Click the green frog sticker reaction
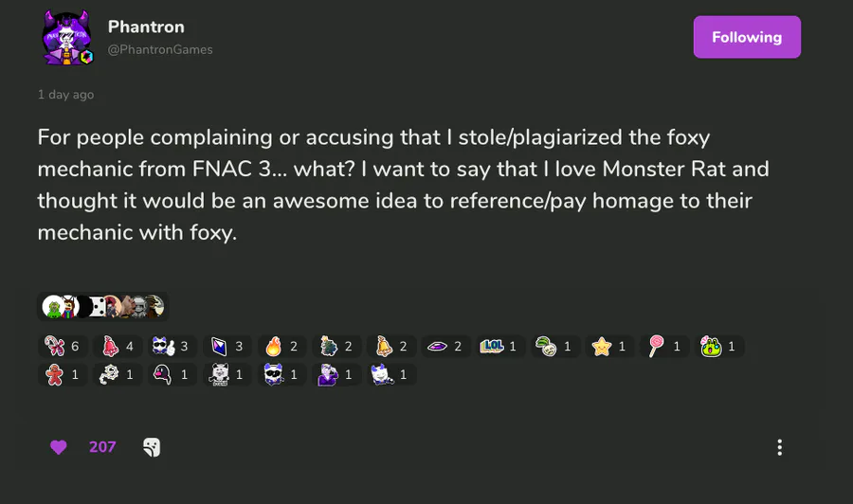 point(720,347)
